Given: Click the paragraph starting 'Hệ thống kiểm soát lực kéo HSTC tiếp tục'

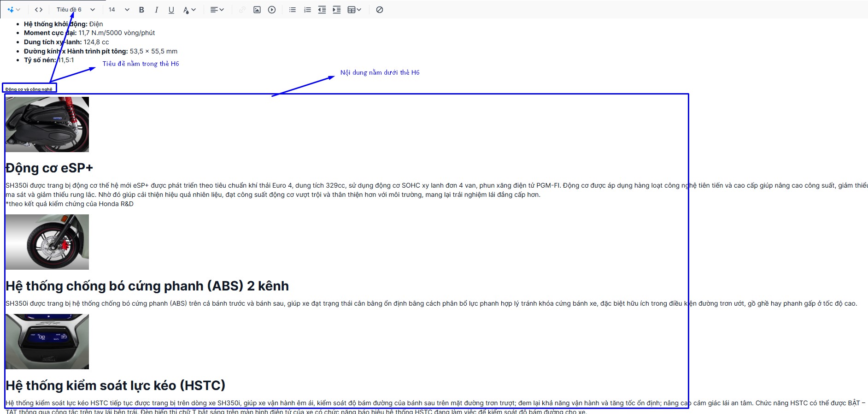Looking at the screenshot, I should [x=435, y=407].
